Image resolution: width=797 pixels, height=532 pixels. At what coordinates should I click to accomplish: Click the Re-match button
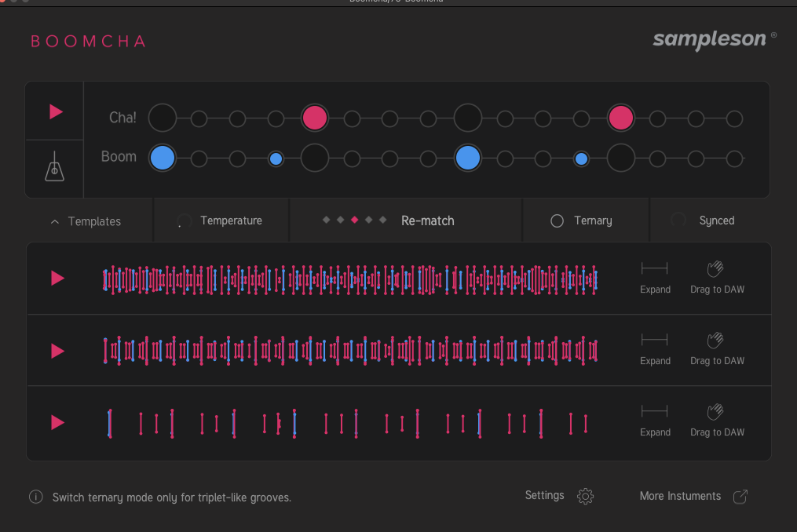coord(427,220)
